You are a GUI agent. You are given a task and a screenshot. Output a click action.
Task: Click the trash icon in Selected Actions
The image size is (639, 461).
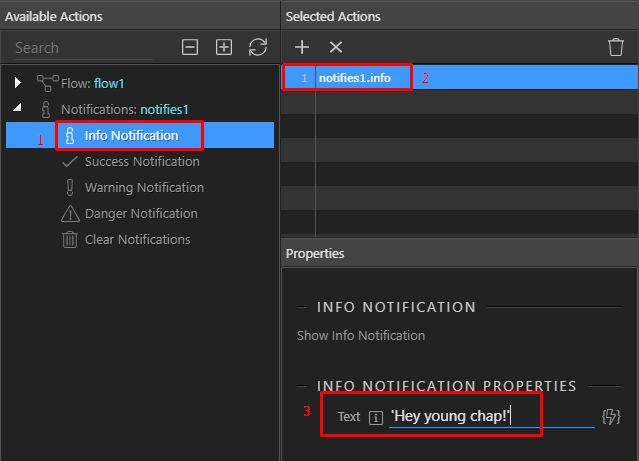click(616, 47)
